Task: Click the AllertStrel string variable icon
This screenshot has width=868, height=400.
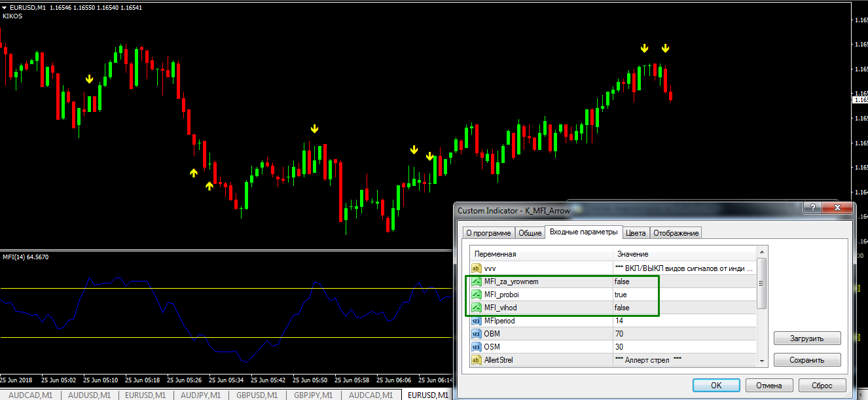Action: pos(476,359)
